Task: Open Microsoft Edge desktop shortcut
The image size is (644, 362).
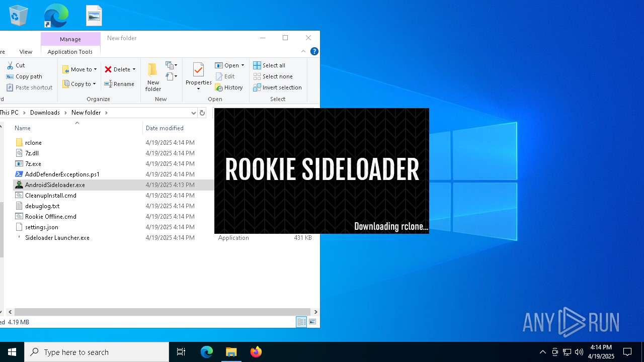Action: [x=56, y=15]
